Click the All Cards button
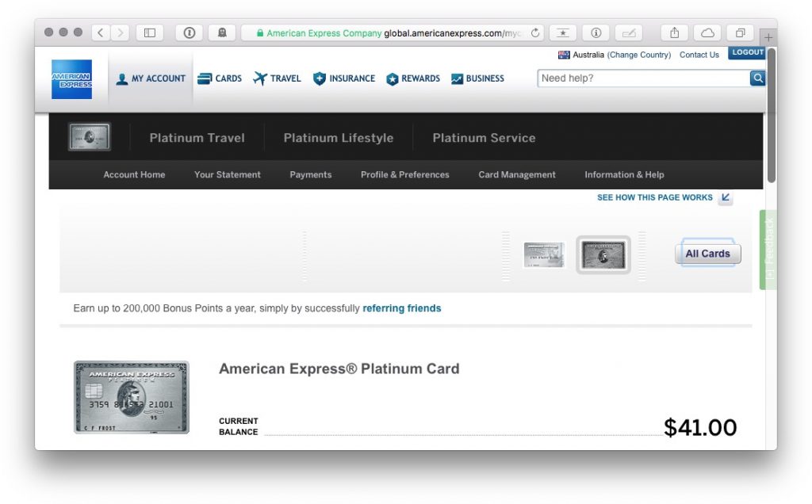 click(707, 254)
